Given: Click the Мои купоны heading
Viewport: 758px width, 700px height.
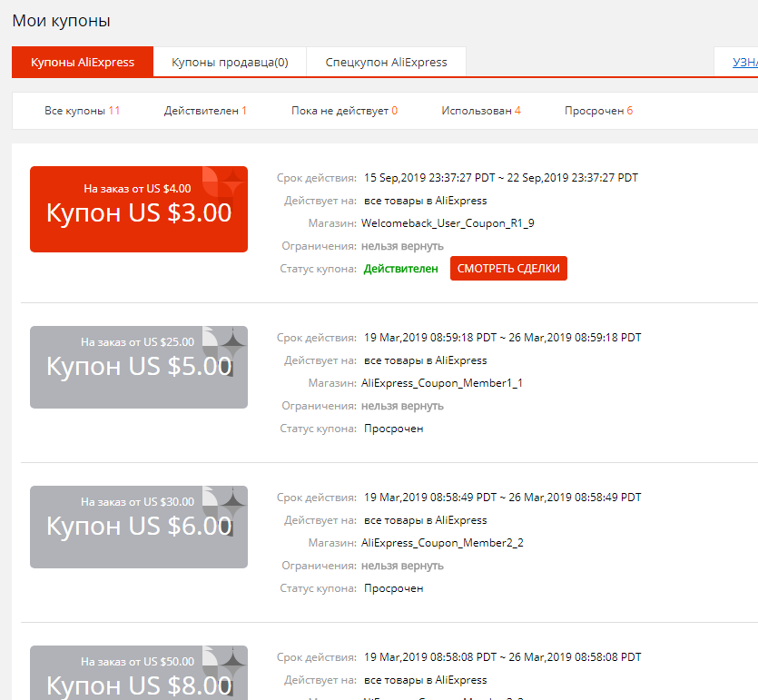Looking at the screenshot, I should point(62,21).
